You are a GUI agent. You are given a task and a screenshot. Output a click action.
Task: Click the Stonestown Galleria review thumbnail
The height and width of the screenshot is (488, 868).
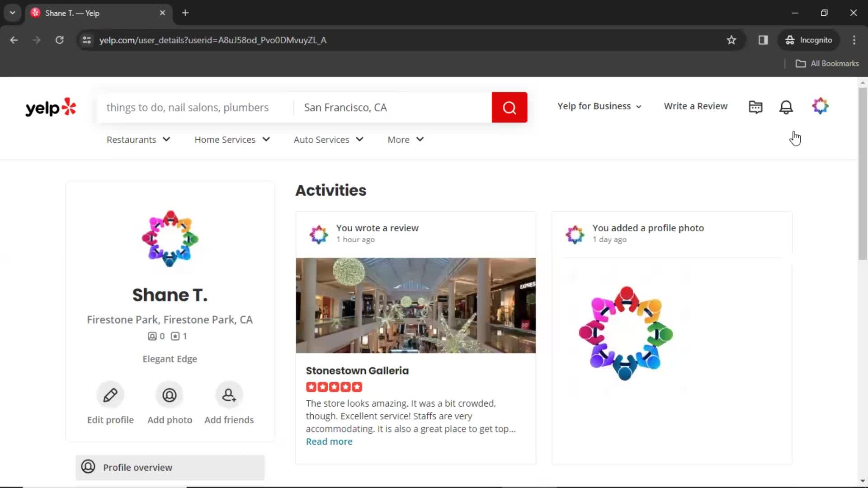pyautogui.click(x=415, y=305)
